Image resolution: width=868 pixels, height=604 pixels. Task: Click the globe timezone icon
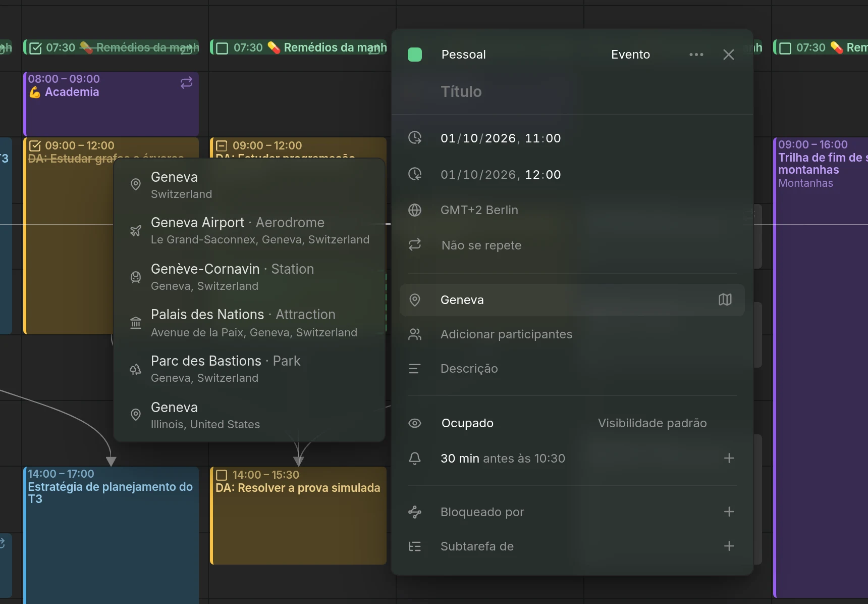click(x=415, y=210)
